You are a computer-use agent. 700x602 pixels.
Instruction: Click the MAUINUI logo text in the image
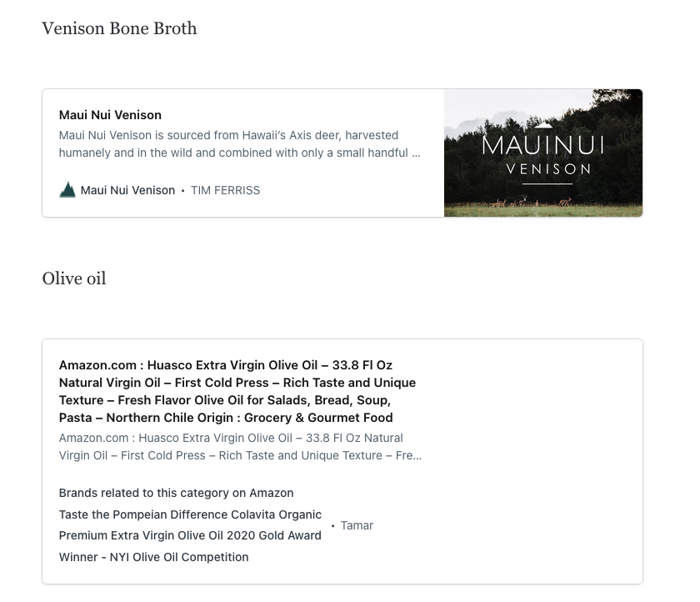pyautogui.click(x=542, y=146)
